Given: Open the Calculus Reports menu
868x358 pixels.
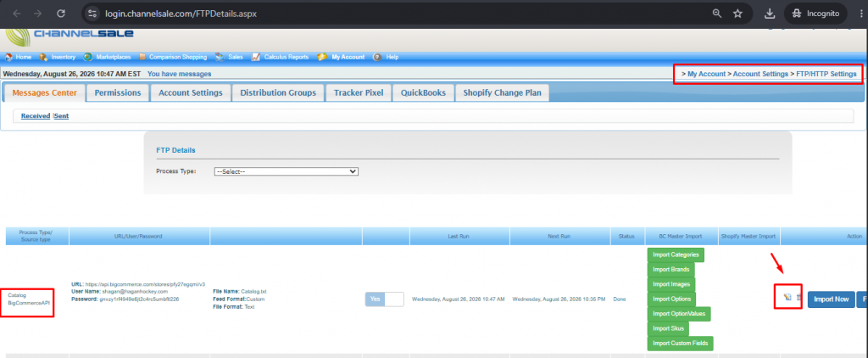Looking at the screenshot, I should (287, 57).
